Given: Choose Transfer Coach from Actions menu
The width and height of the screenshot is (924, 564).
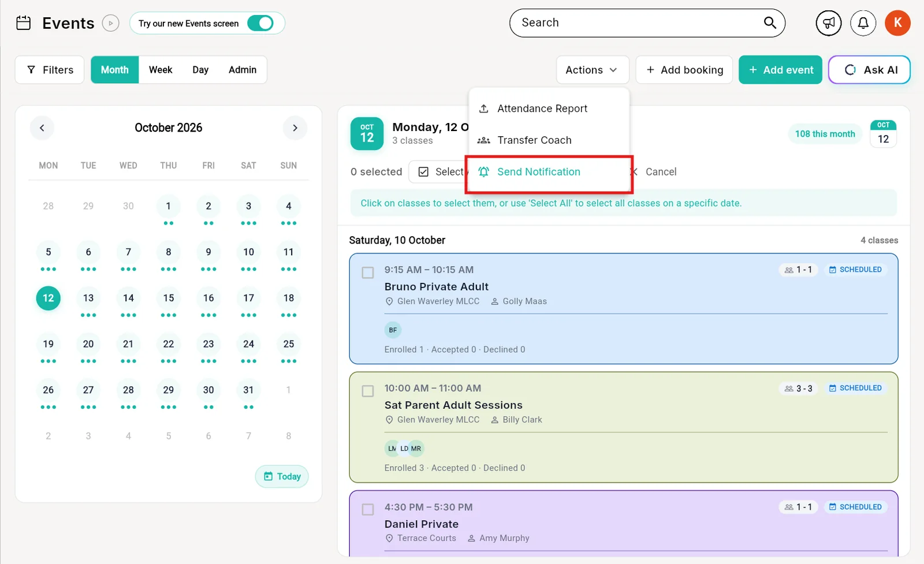Looking at the screenshot, I should [x=549, y=140].
